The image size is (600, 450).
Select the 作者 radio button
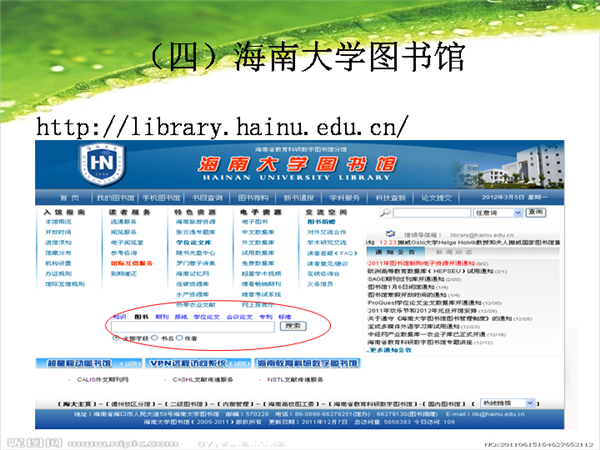[179, 338]
